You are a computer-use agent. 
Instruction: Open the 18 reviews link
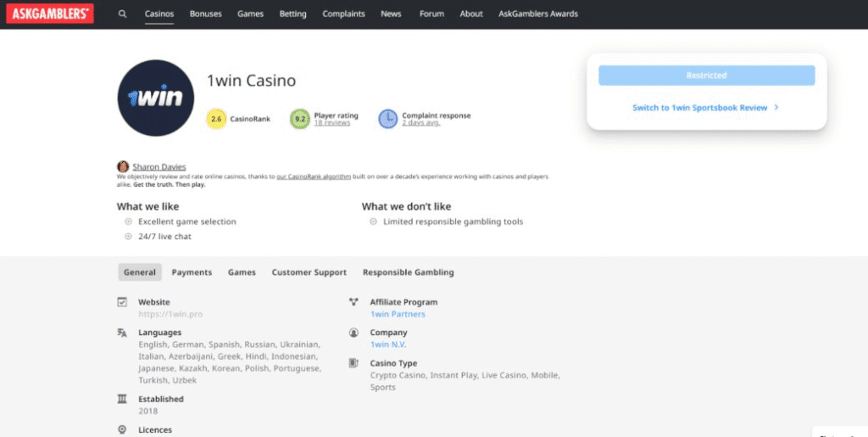tap(331, 123)
